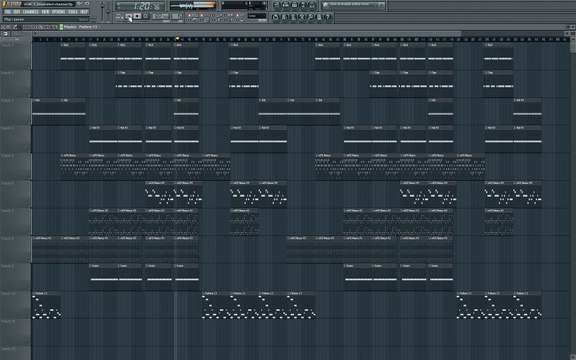Viewport: 576px width, 360px height.
Task: Select the Track 2 header
Action: click(15, 83)
